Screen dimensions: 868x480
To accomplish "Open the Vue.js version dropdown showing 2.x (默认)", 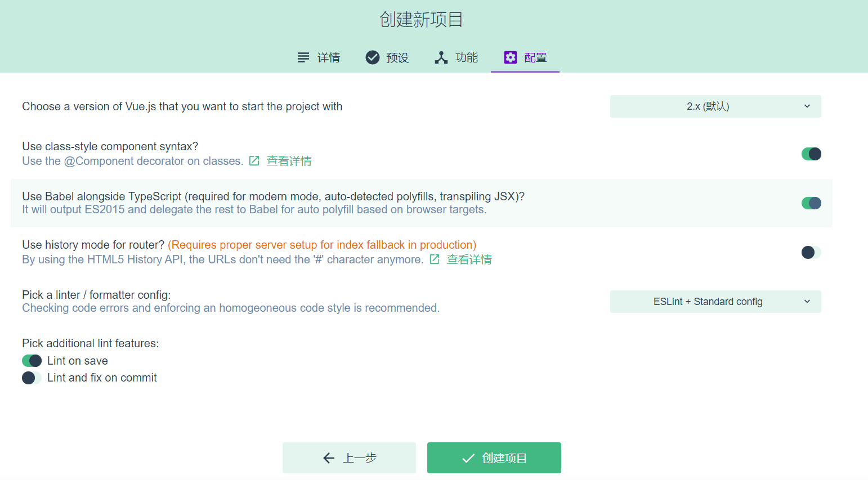I will (x=715, y=106).
